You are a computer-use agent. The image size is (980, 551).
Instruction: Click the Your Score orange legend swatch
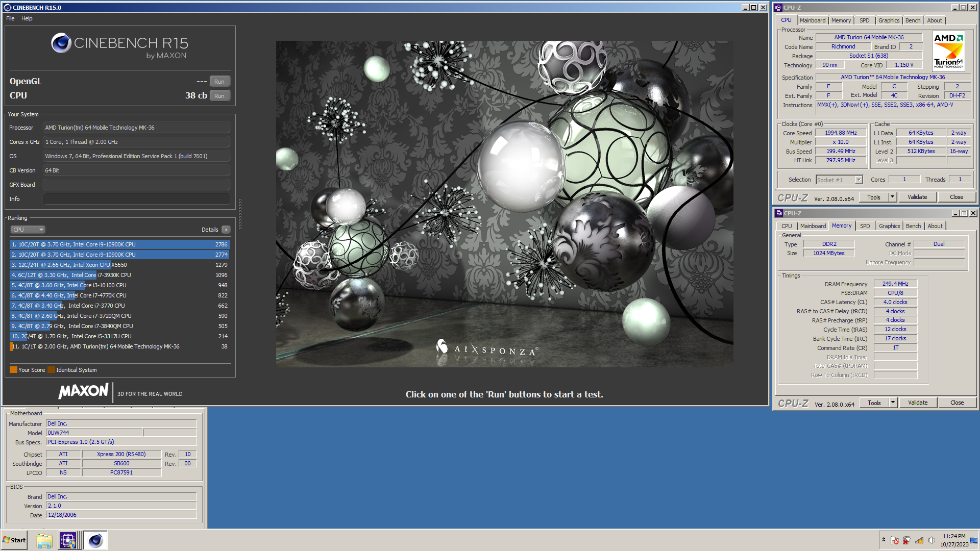13,370
